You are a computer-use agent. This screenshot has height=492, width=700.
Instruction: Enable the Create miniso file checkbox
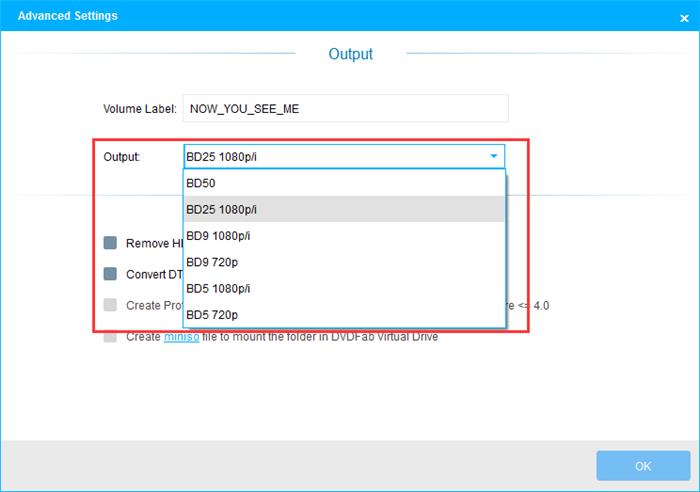coord(110,337)
